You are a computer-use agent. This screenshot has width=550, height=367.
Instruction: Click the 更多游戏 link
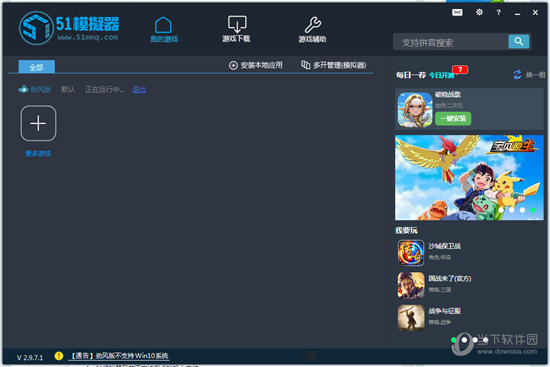(x=38, y=153)
